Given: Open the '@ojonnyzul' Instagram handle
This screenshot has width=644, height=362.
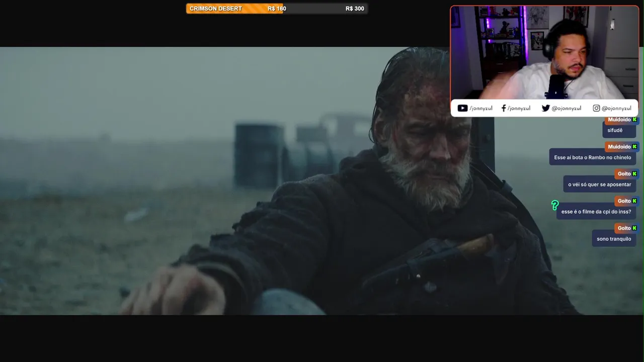Looking at the screenshot, I should [x=616, y=108].
